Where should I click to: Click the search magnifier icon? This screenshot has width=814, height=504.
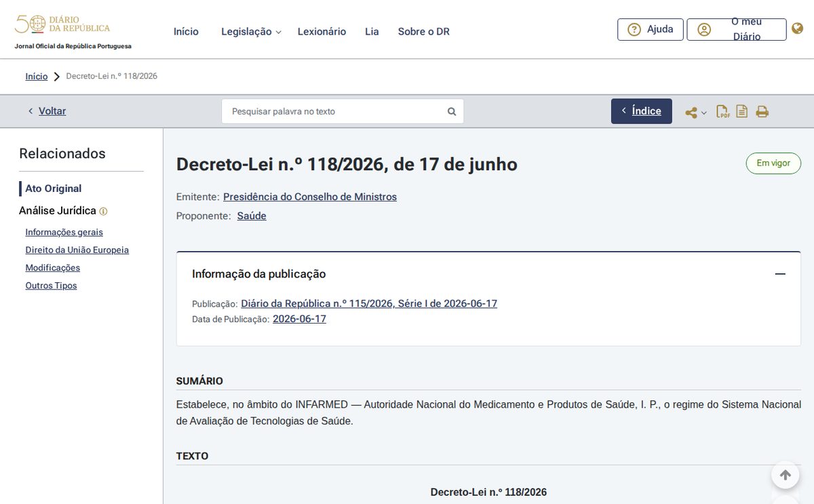click(452, 111)
